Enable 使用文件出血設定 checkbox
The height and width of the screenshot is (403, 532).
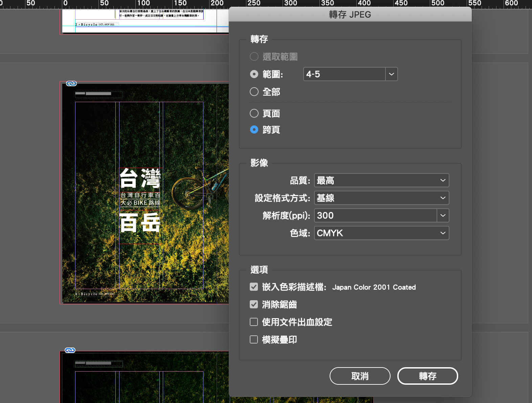(x=254, y=322)
